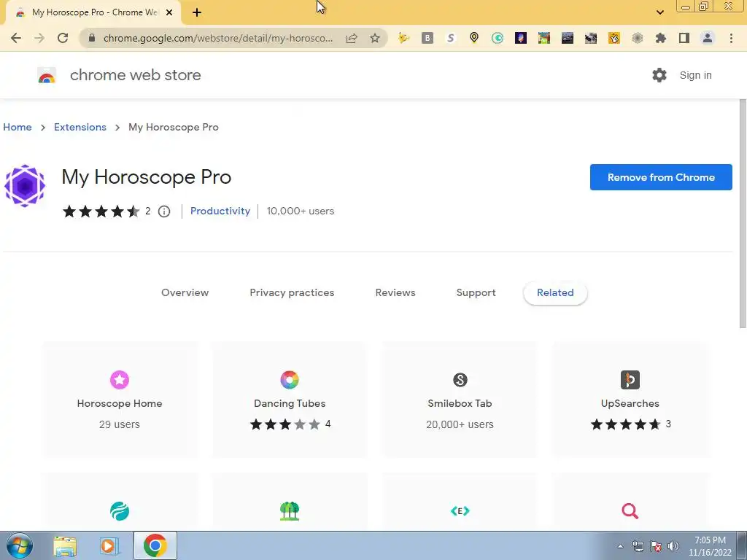This screenshot has width=747, height=560.
Task: Click the pink magnifier extension icon
Action: coord(630,511)
